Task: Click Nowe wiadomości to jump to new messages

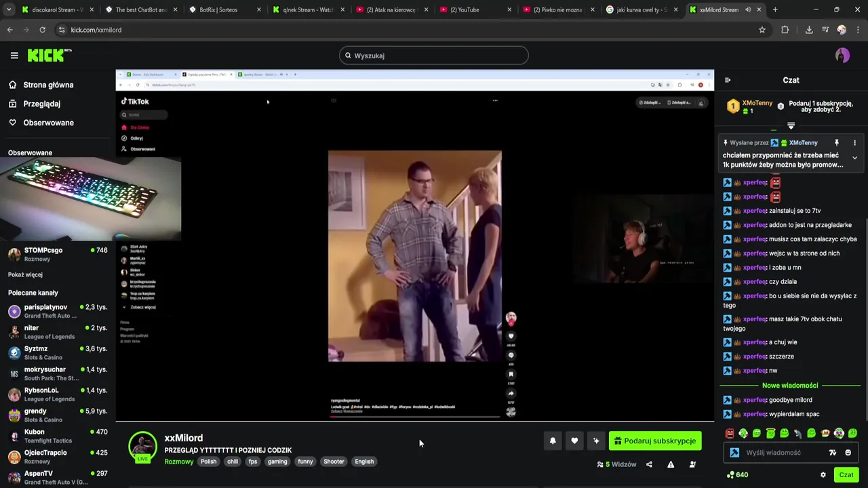Action: point(790,386)
